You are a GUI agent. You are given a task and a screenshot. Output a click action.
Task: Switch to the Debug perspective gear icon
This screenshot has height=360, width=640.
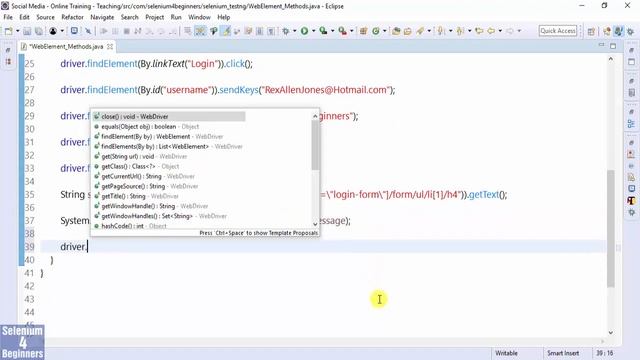click(x=631, y=31)
